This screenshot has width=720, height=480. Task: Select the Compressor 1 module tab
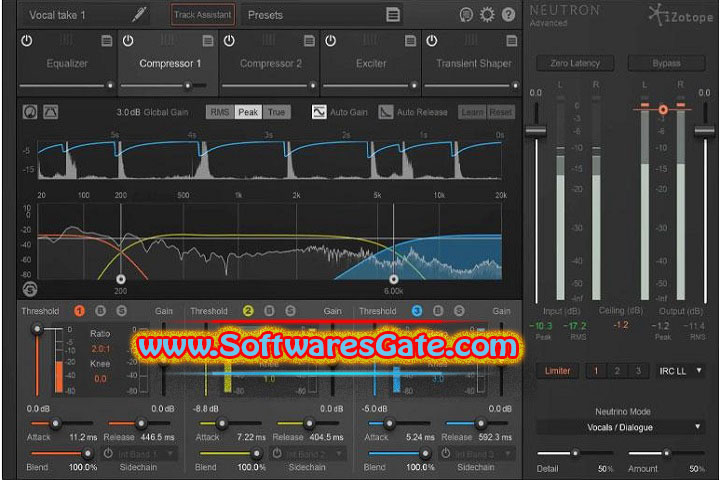pyautogui.click(x=169, y=63)
